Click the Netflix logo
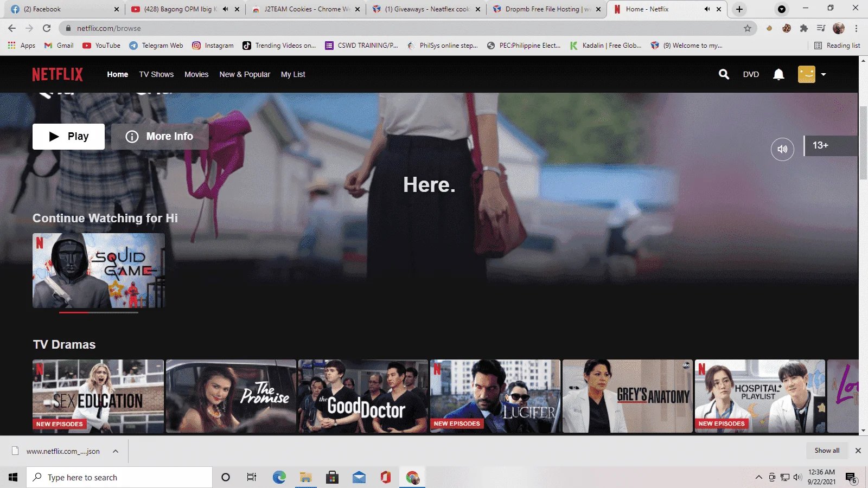Viewport: 868px width, 488px height. pyautogui.click(x=58, y=74)
